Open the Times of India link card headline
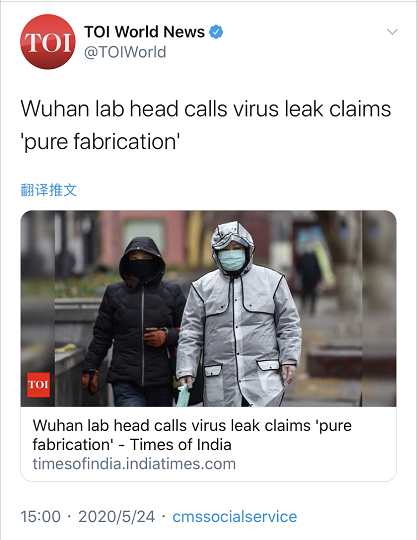417x540 pixels. (192, 435)
